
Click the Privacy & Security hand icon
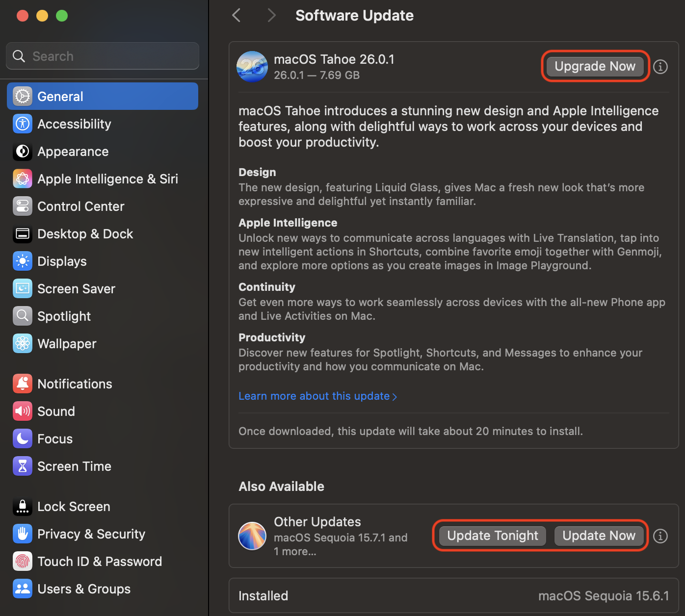[x=23, y=534]
